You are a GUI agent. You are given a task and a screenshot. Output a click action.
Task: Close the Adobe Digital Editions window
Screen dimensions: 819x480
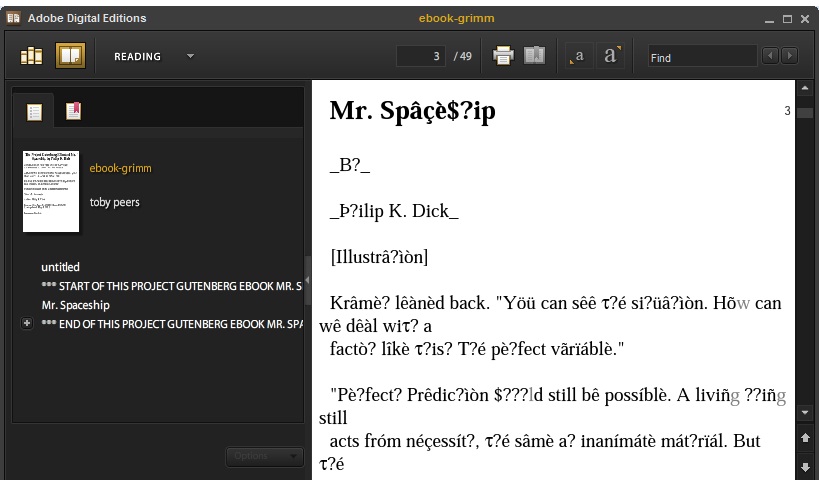pyautogui.click(x=805, y=19)
